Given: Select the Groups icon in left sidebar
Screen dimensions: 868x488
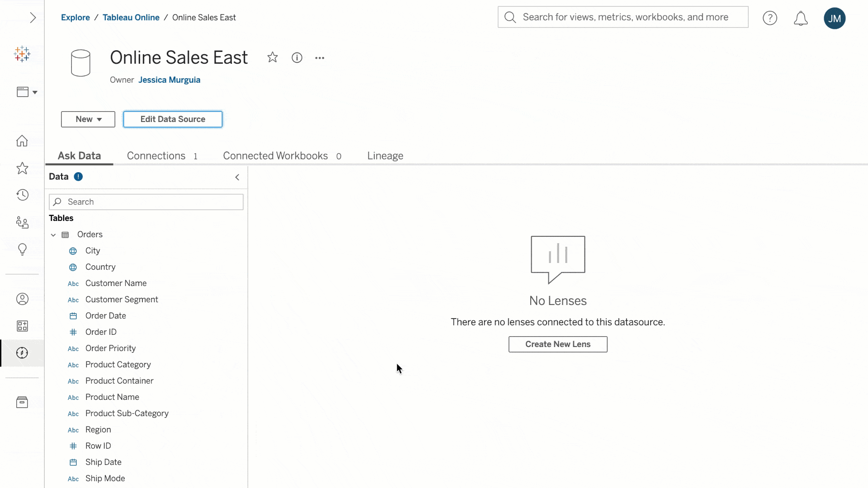Looking at the screenshot, I should (x=22, y=222).
